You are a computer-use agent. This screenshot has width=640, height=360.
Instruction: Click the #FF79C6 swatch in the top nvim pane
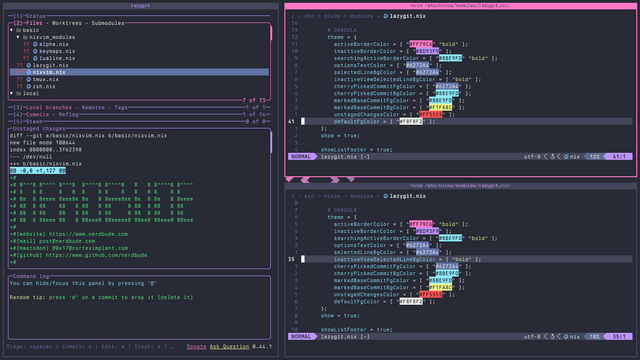420,44
